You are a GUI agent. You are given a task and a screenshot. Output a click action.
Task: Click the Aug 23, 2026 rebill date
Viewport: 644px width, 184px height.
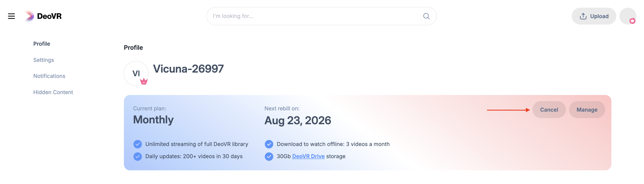pyautogui.click(x=298, y=120)
